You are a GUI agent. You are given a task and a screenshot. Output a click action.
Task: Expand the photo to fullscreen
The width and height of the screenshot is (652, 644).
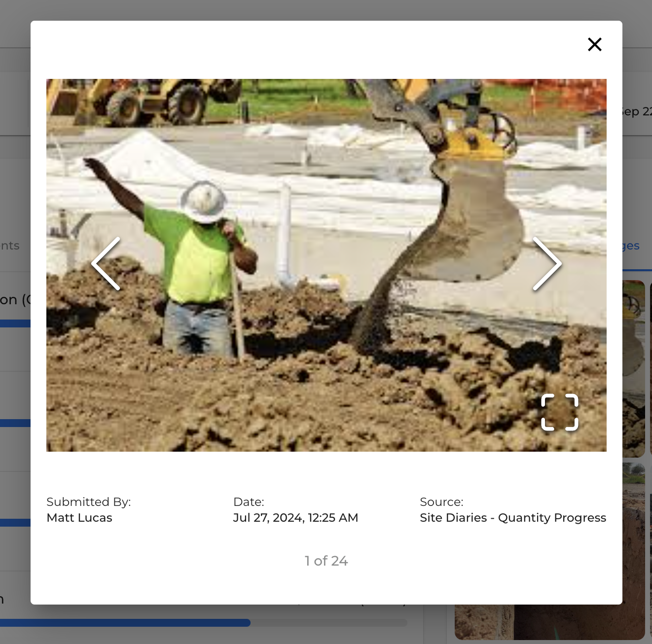pos(559,412)
